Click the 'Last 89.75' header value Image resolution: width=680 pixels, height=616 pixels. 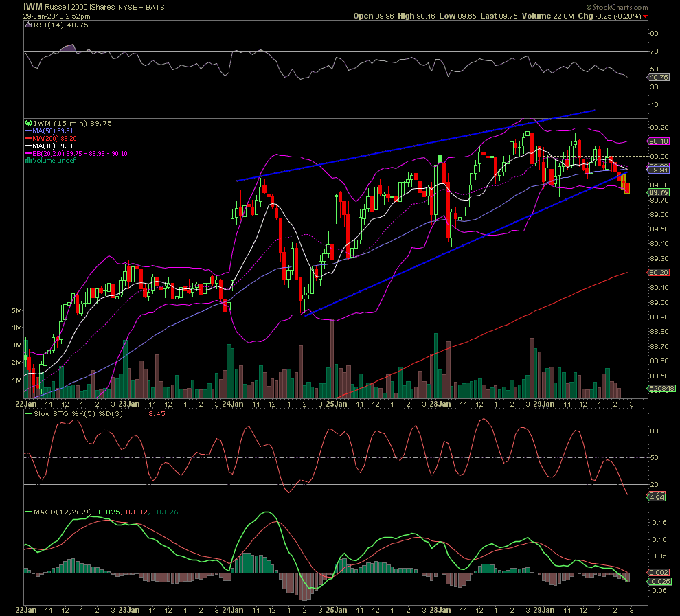tap(499, 16)
